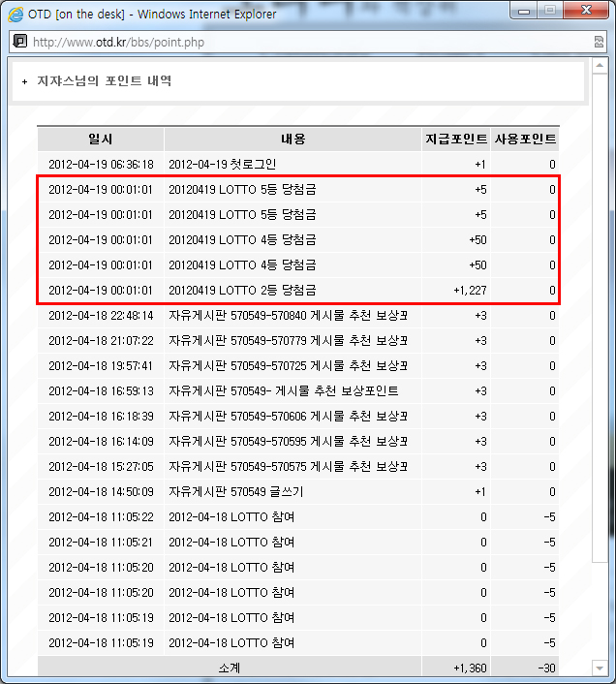This screenshot has width=616, height=684.
Task: Click the '자유게시판 570549- 게시물 추천 보상포인트' row
Action: (284, 391)
